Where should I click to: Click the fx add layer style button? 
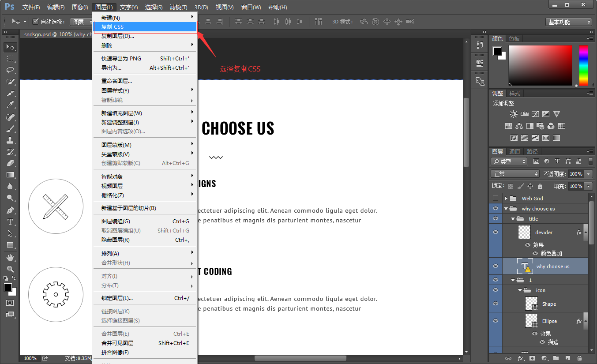(521, 358)
